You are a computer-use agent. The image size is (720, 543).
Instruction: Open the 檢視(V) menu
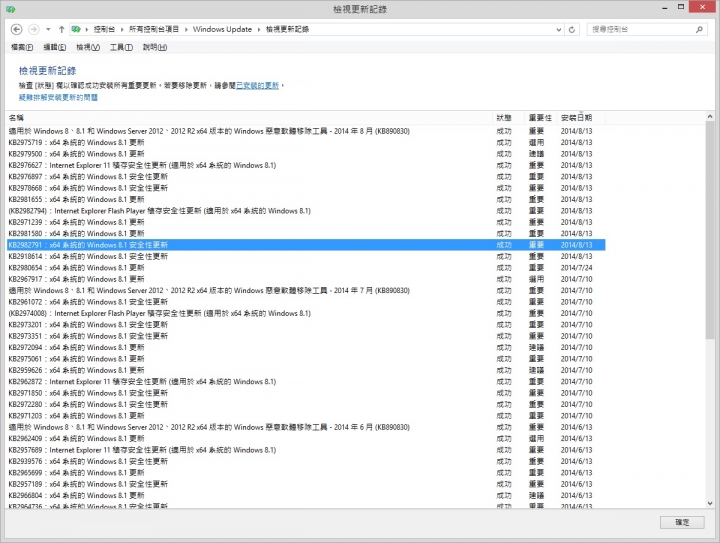tap(88, 47)
